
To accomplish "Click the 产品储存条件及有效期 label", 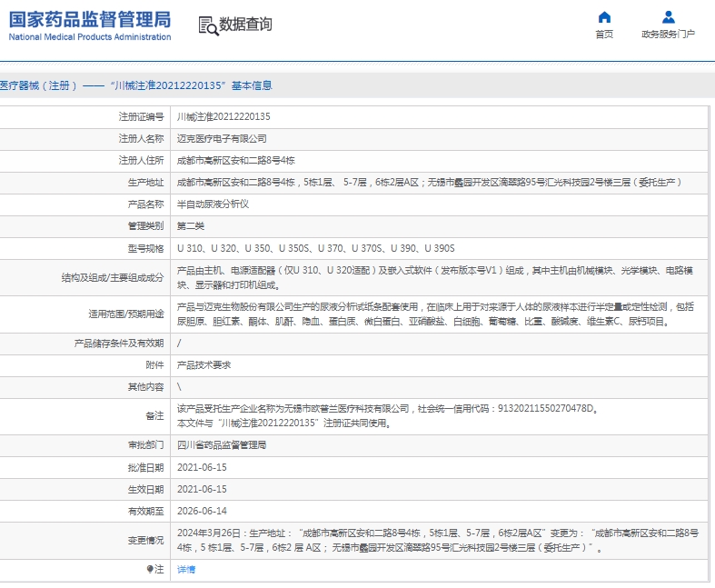I will click(118, 344).
